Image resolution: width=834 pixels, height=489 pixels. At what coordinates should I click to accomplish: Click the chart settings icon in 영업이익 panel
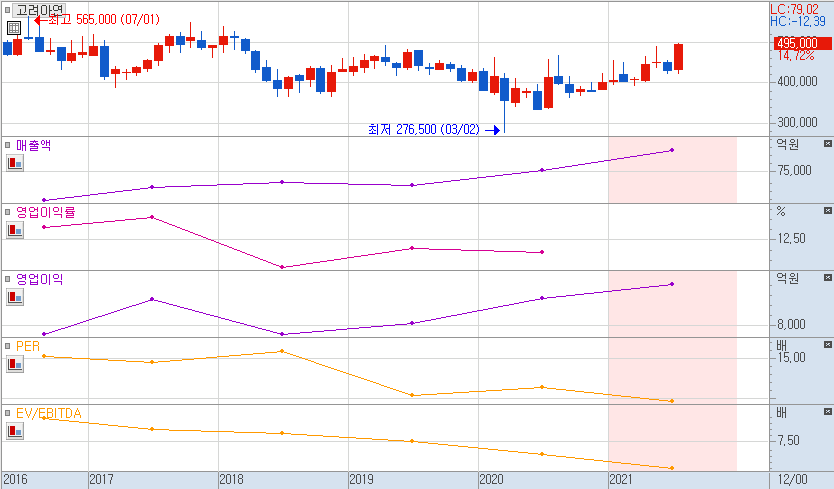click(15, 297)
